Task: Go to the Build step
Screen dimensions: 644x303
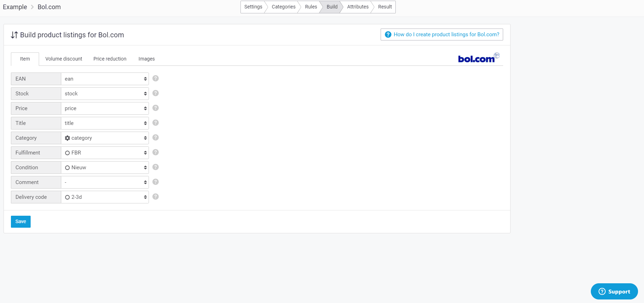Action: pyautogui.click(x=332, y=7)
